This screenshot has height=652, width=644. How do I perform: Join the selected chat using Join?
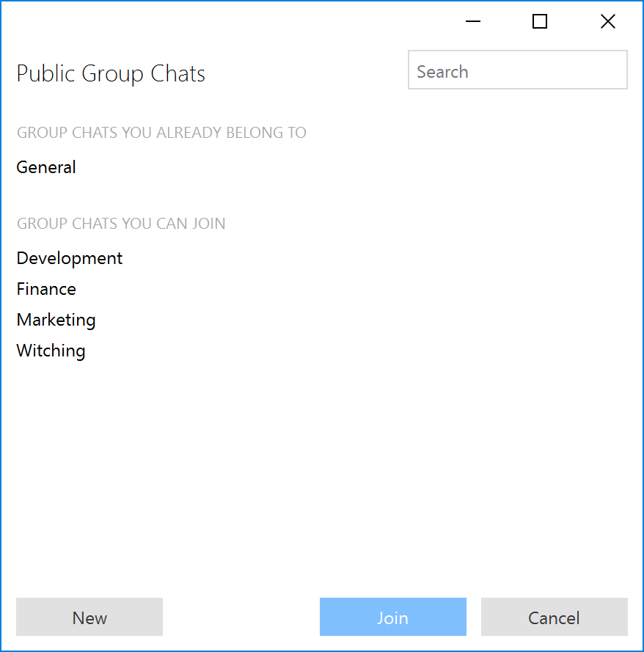coord(393,617)
